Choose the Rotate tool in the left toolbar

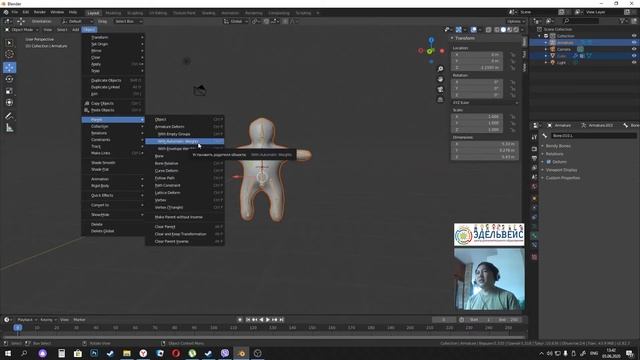tap(9, 79)
